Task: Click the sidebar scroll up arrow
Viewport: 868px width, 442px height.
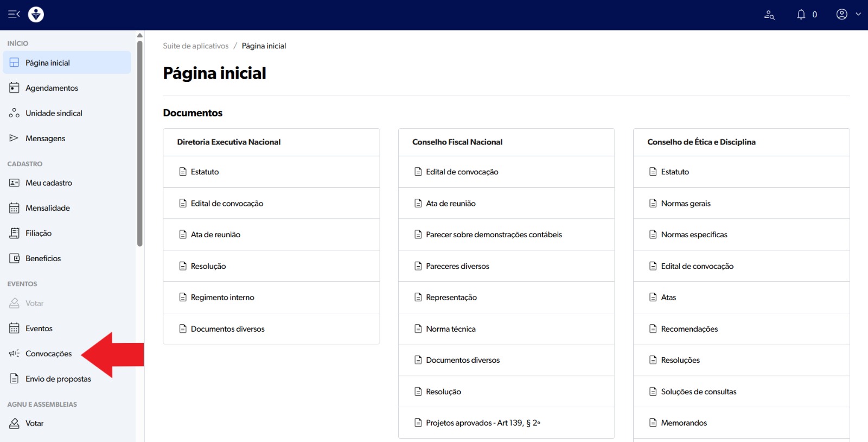Action: (x=140, y=35)
